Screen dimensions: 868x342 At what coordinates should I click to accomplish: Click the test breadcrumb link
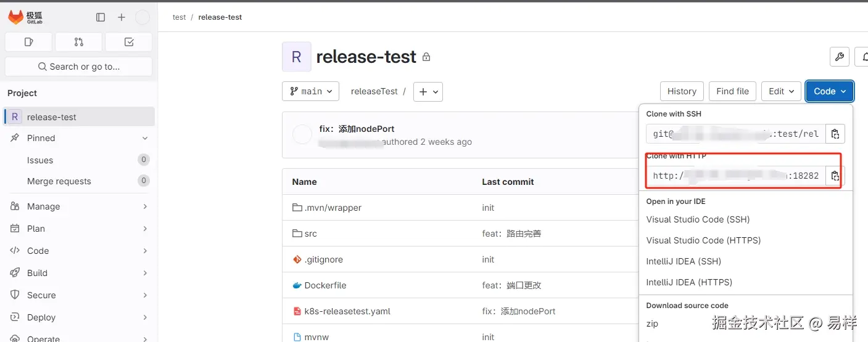(180, 17)
